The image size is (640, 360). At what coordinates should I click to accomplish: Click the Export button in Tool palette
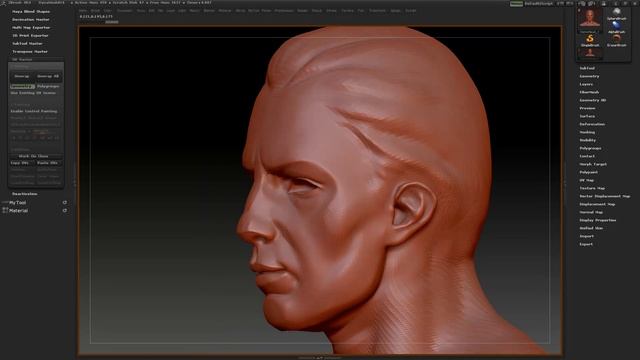586,244
